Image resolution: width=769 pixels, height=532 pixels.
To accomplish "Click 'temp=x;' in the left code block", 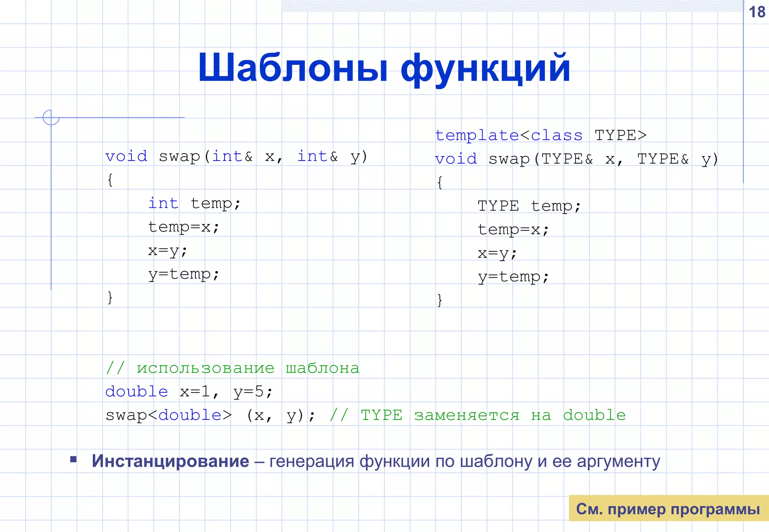I will point(184,227).
